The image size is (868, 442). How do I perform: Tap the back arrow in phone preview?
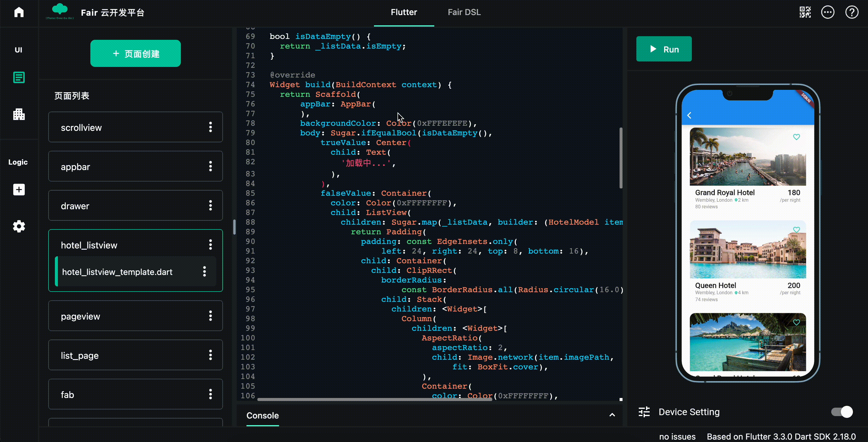pyautogui.click(x=689, y=115)
